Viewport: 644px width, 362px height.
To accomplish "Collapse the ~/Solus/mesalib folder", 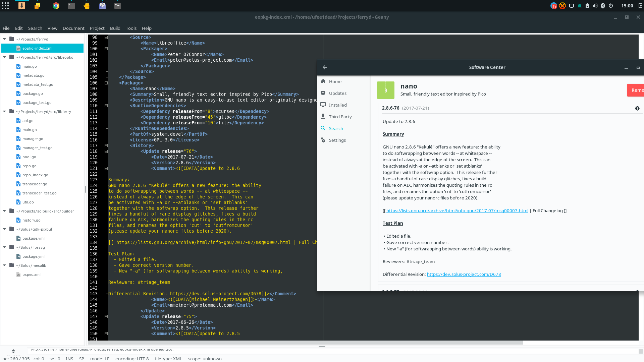I will pyautogui.click(x=5, y=265).
